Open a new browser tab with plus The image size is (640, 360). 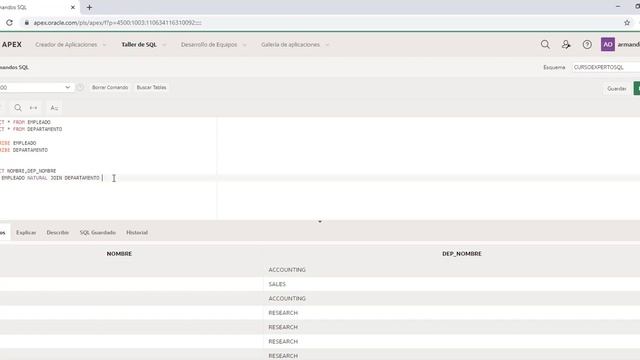[x=89, y=7]
